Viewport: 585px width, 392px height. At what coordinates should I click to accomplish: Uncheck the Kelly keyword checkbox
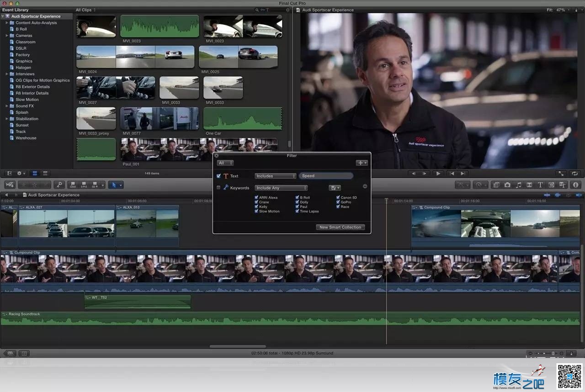[x=256, y=207]
